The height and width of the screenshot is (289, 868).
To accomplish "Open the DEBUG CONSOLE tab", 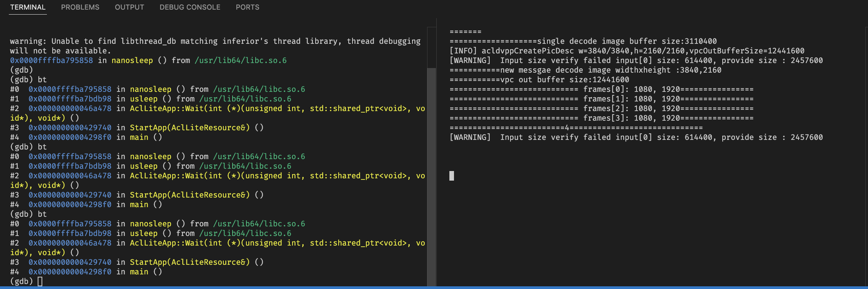I will 190,7.
